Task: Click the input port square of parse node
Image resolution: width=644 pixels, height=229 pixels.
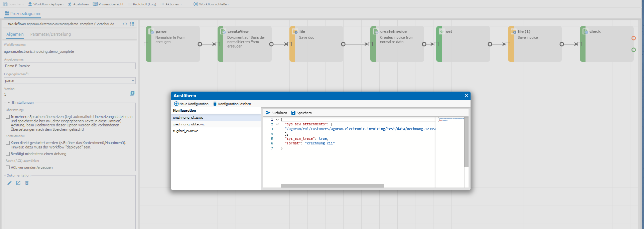Action: [146, 44]
